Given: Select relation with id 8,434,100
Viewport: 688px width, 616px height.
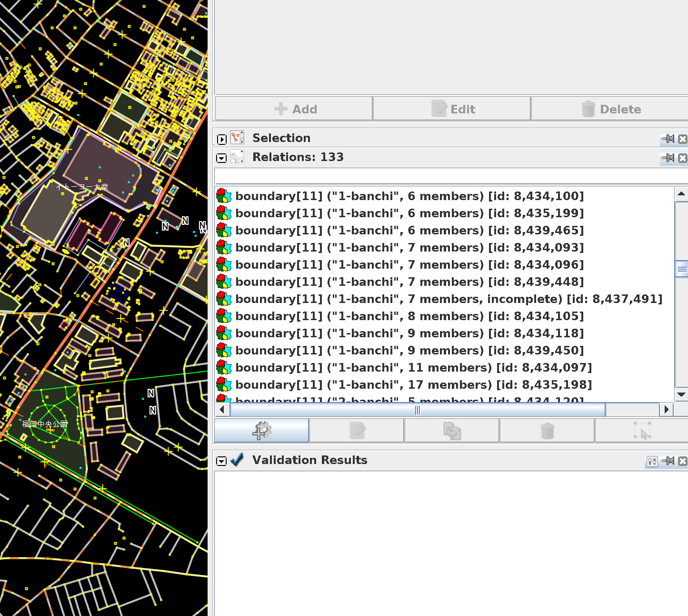Looking at the screenshot, I should [x=409, y=196].
